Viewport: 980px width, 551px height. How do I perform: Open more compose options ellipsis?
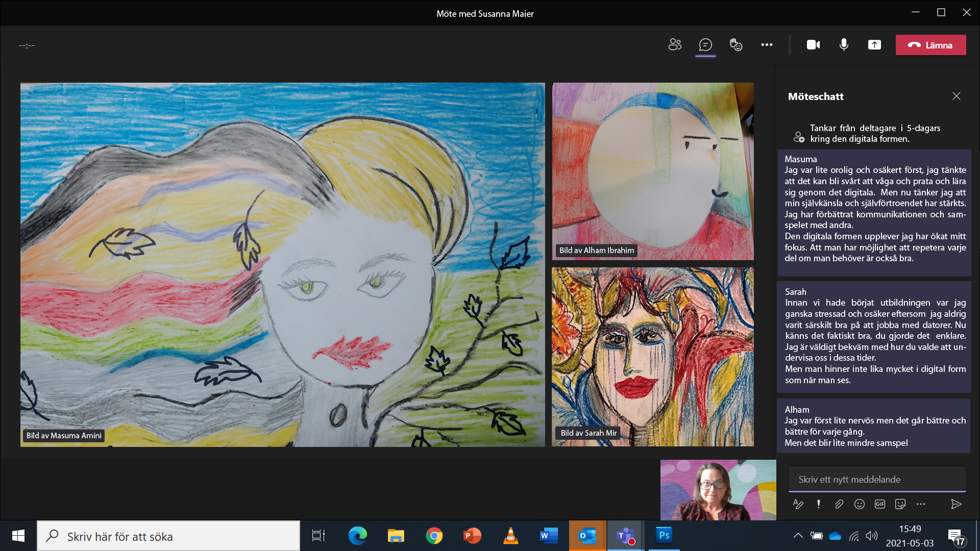921,504
